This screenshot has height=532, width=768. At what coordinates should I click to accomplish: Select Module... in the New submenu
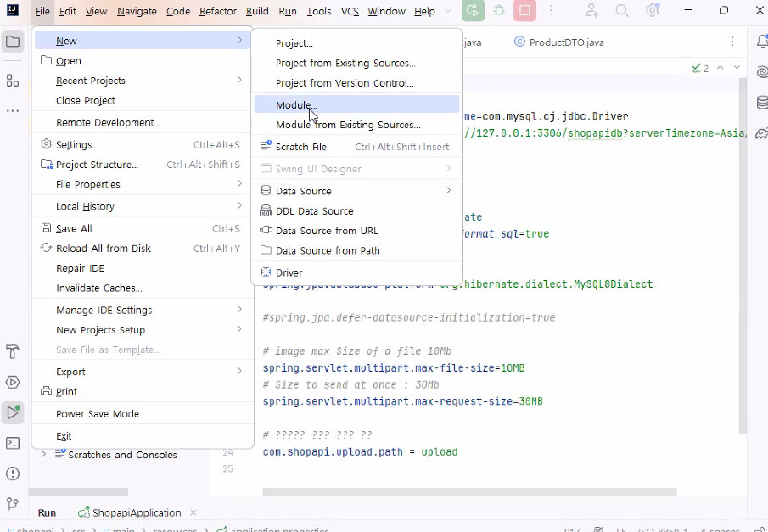[x=356, y=105]
